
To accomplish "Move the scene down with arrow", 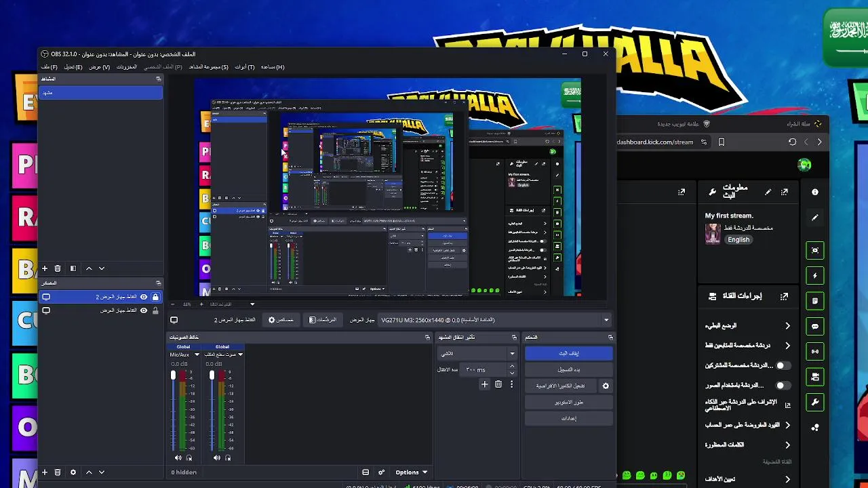I will pos(102,268).
